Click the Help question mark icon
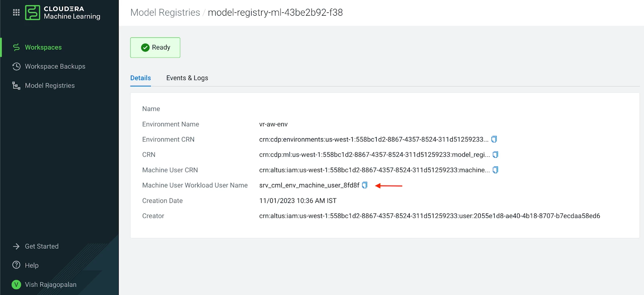The height and width of the screenshot is (295, 644). (16, 265)
